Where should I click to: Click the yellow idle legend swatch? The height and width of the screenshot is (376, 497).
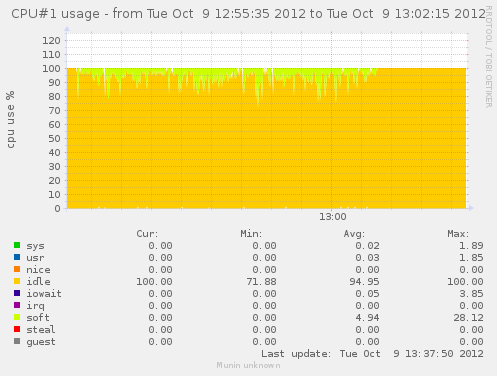[17, 281]
